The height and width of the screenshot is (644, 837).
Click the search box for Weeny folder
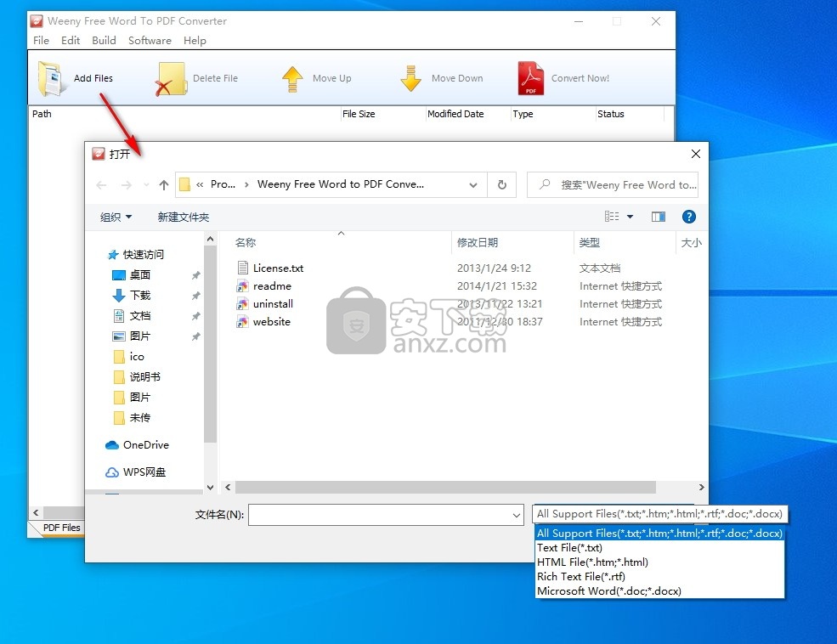(613, 184)
